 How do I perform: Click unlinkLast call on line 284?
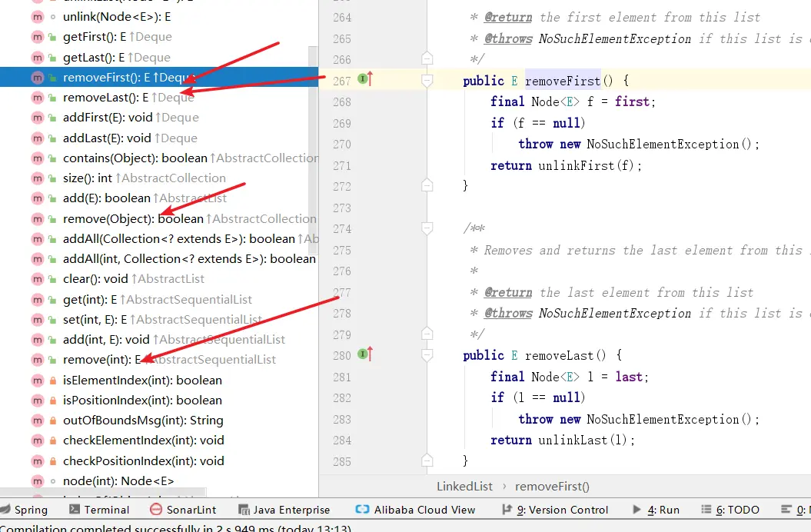(x=573, y=441)
